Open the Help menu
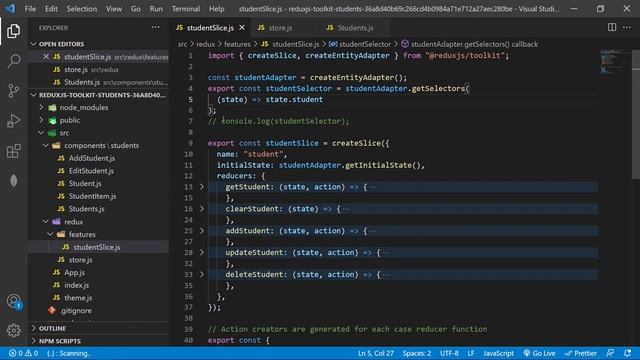 (216, 9)
